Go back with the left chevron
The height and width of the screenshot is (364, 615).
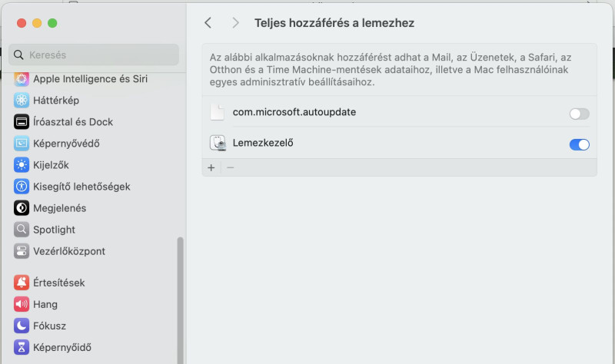[x=208, y=23]
